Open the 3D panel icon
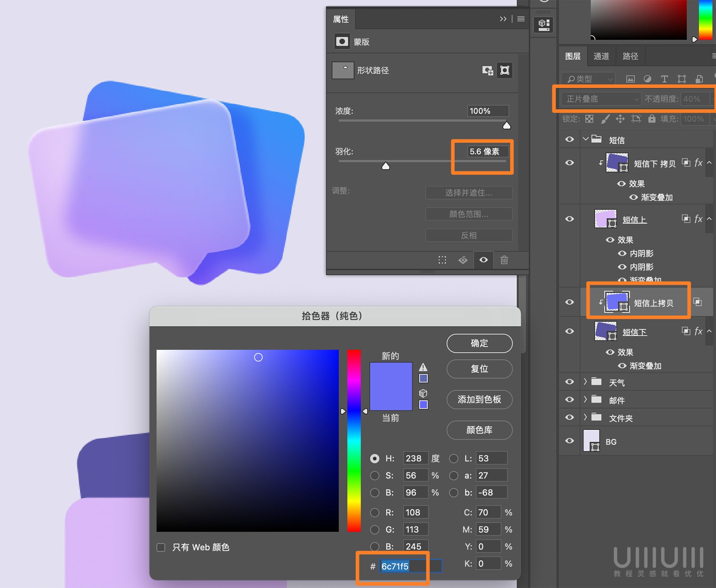 click(x=543, y=25)
